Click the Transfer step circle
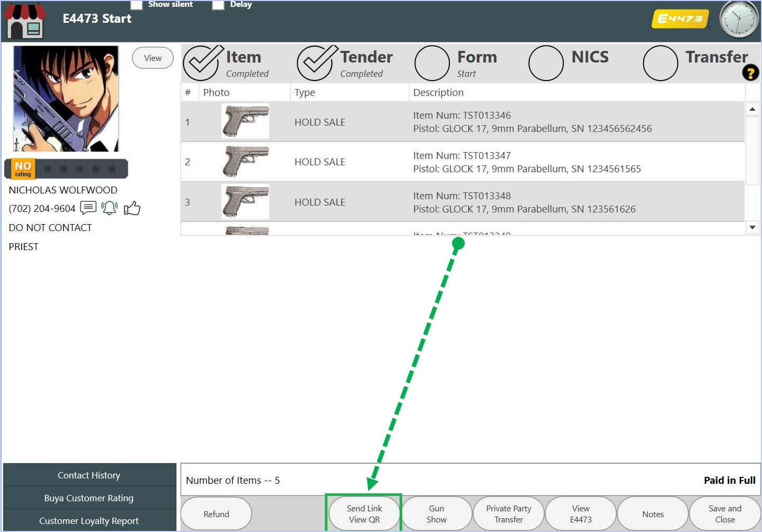 660,63
